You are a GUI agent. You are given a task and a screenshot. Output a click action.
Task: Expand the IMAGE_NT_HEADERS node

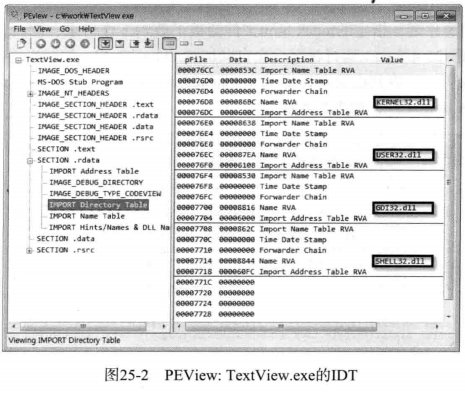click(x=30, y=94)
